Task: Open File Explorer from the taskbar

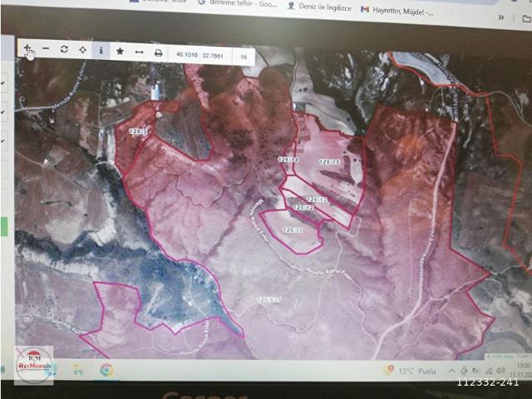Action: click(x=78, y=369)
